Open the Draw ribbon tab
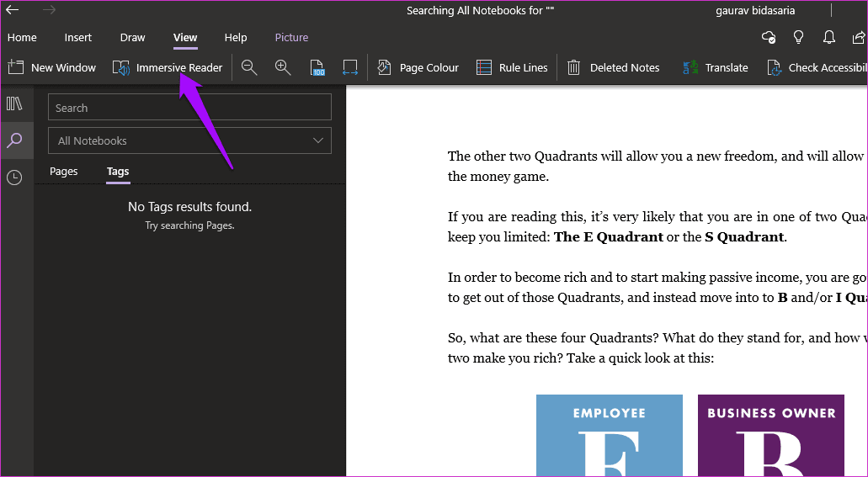 tap(132, 38)
